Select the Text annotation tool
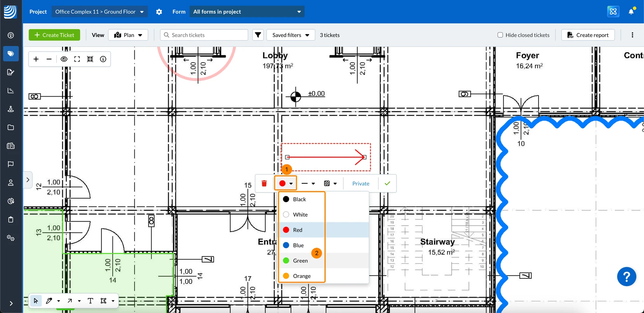Image resolution: width=644 pixels, height=313 pixels. 90,301
